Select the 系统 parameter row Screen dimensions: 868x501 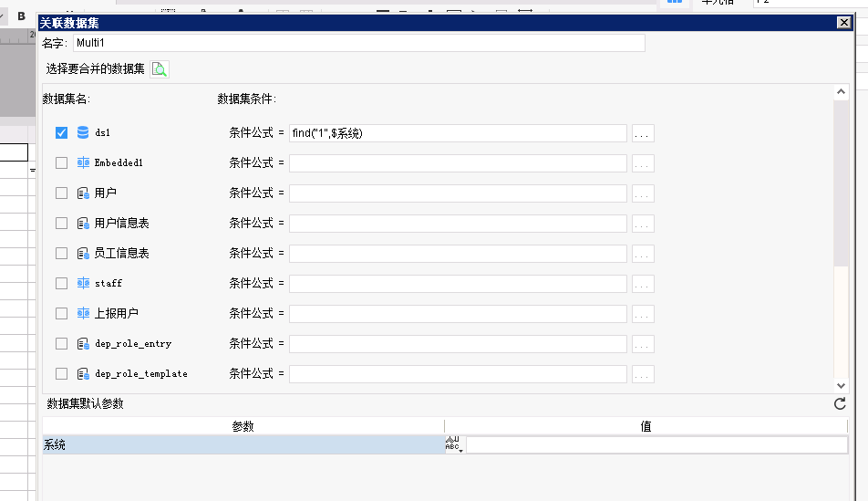(243, 445)
